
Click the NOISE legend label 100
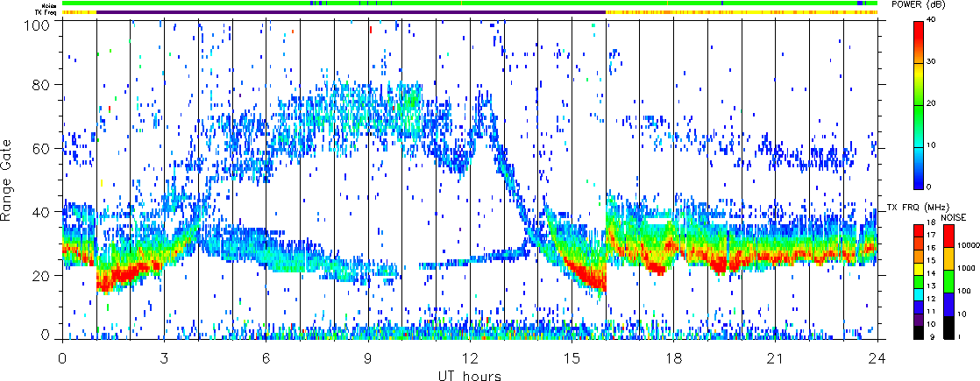pyautogui.click(x=964, y=291)
